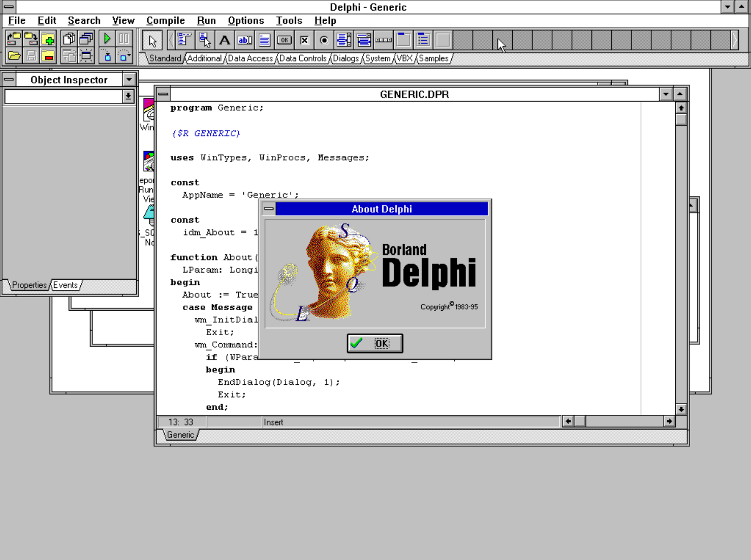Switch to the Data Controls palette tab
The width and height of the screenshot is (751, 560).
click(303, 58)
